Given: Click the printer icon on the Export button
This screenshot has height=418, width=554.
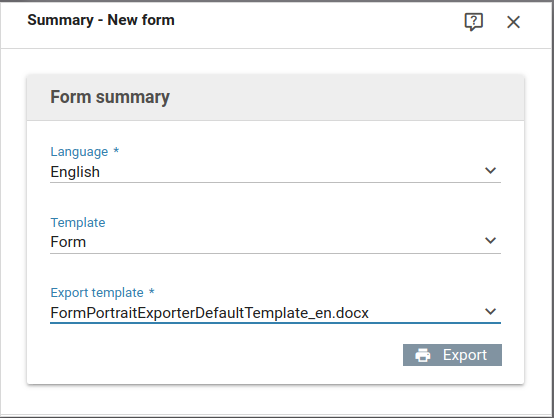Looking at the screenshot, I should (423, 355).
